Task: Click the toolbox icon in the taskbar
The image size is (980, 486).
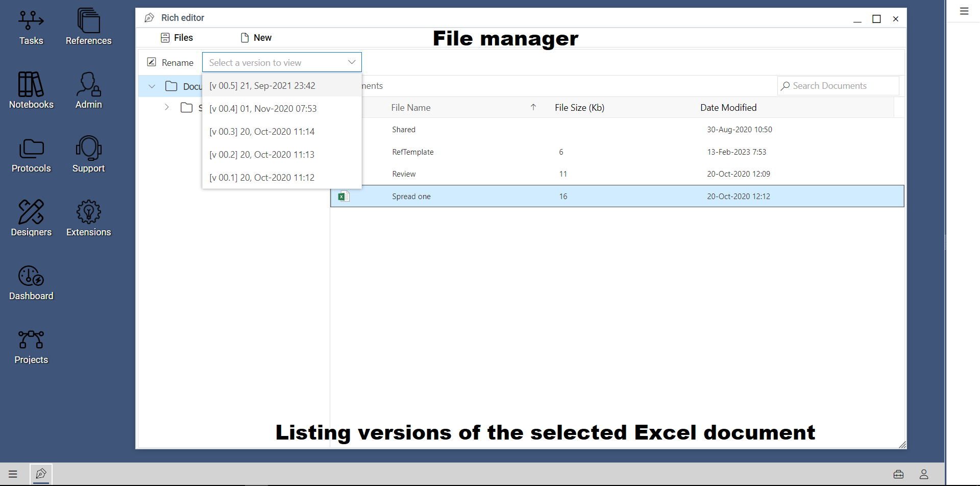Action: coord(899,474)
